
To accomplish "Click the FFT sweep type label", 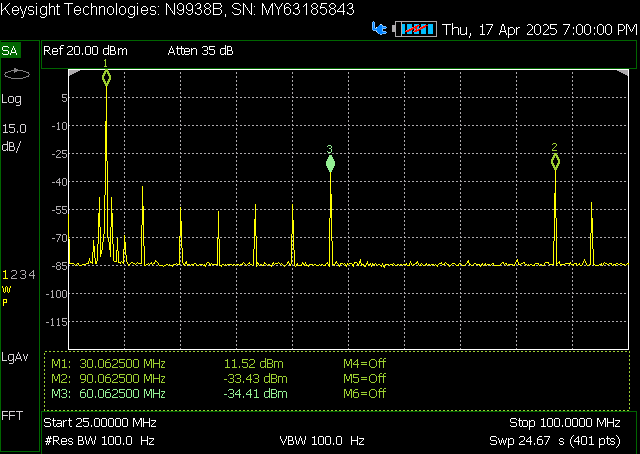I will point(12,416).
